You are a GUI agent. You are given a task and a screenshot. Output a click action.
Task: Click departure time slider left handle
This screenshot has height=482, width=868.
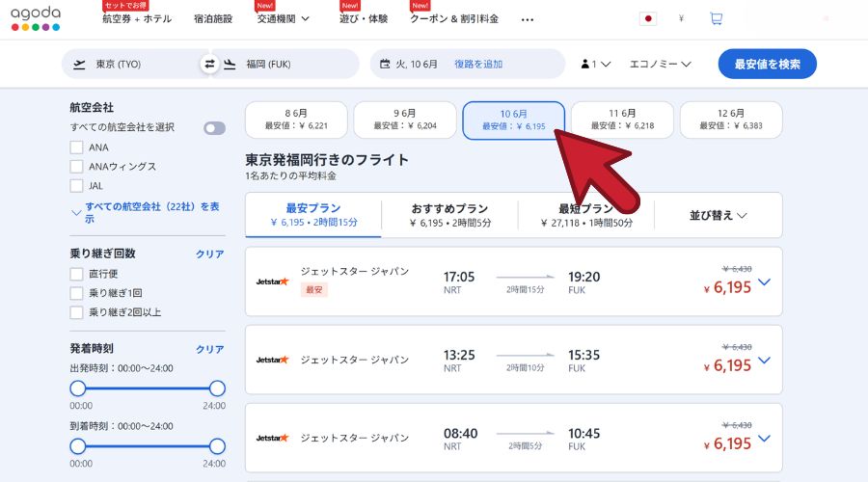pos(78,388)
